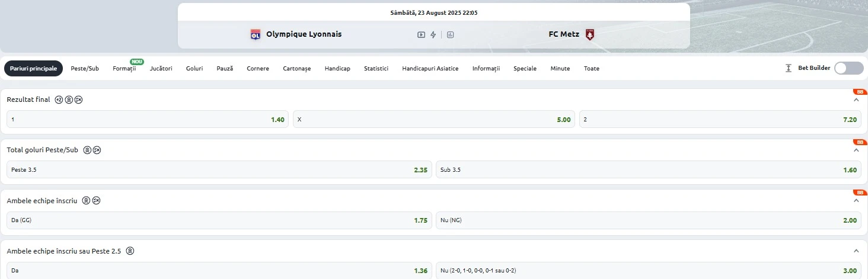Click the lightning bolt fast-market icon

(433, 34)
